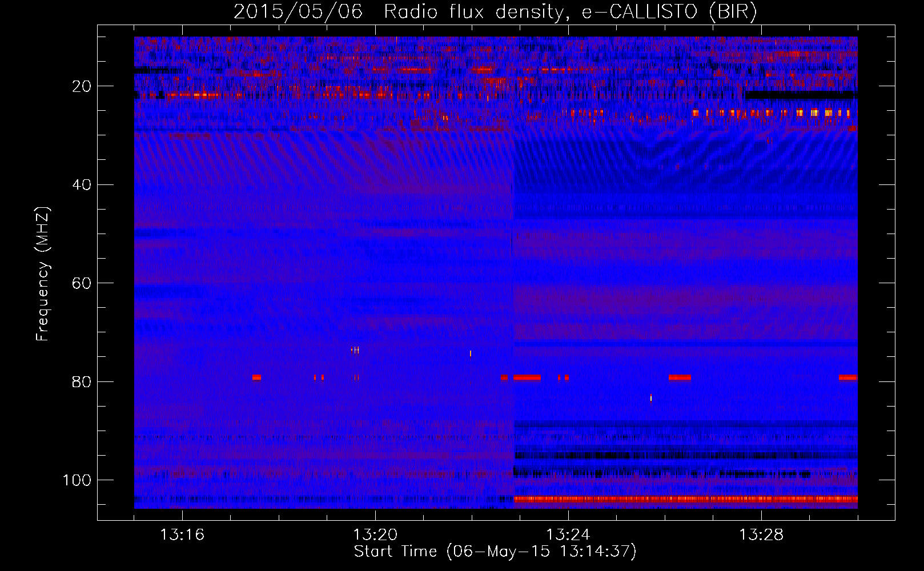Click the '13:28' time tick label
This screenshot has height=571, width=924.
coord(761,535)
